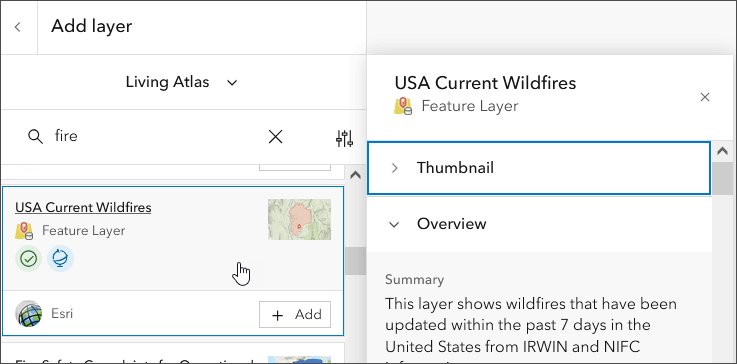Click the Esri owner name
This screenshot has height=364, width=737.
62,314
